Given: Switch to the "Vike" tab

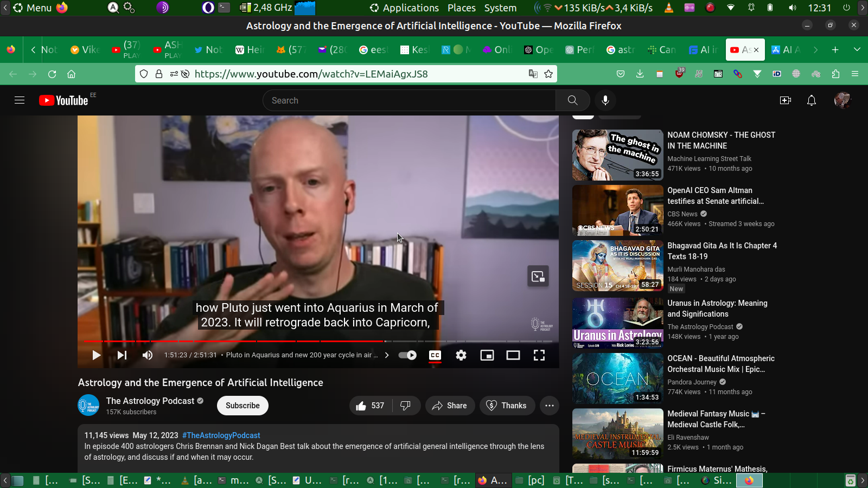Looking at the screenshot, I should (86, 49).
